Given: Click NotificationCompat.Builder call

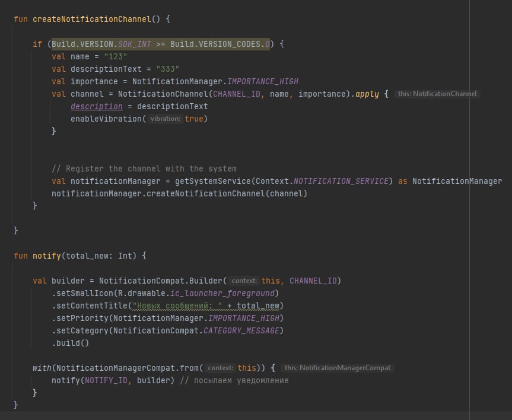Looking at the screenshot, I should (161, 281).
